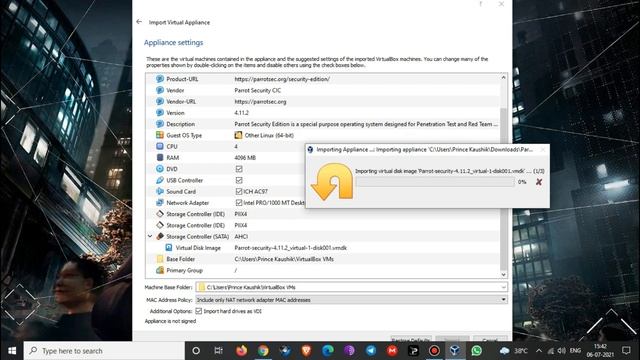
Task: Select the Base Folder folder icon
Action: (x=160, y=259)
